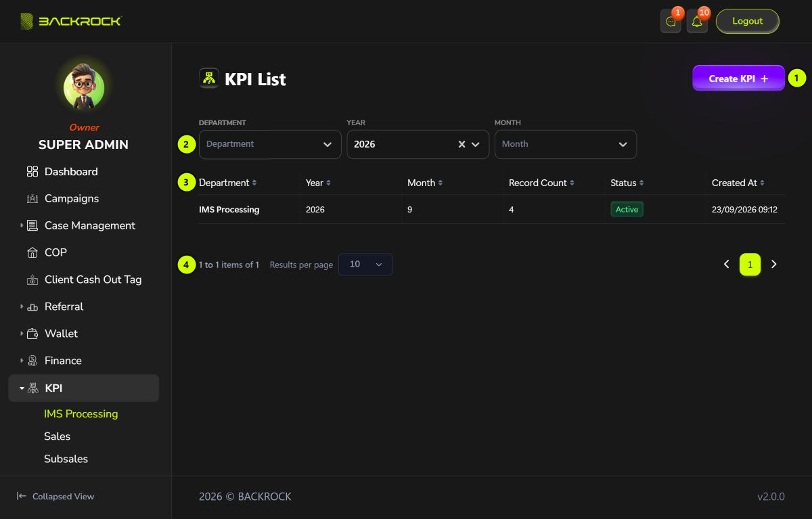
Task: Open the Month filter dropdown
Action: point(566,144)
